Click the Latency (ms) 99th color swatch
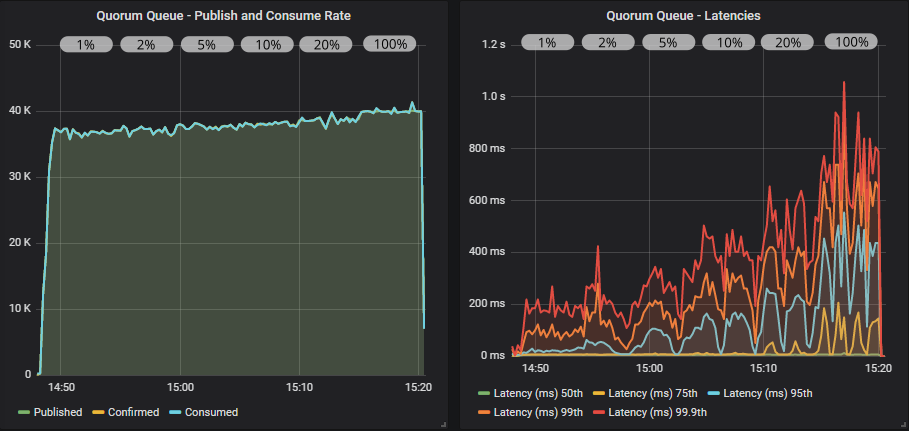 click(x=482, y=412)
